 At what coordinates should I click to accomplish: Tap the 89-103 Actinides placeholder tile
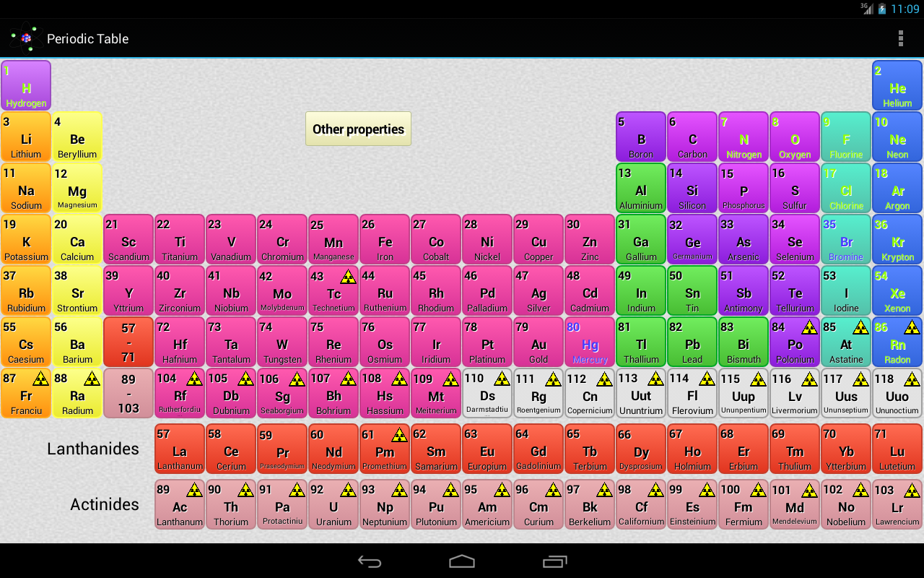point(128,393)
